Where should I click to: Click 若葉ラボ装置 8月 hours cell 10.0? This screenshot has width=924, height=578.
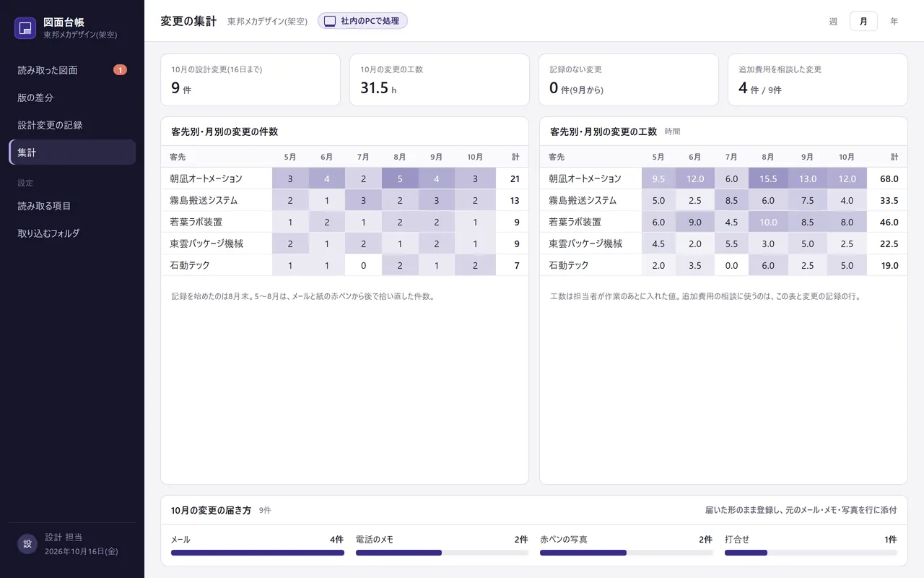pyautogui.click(x=768, y=222)
